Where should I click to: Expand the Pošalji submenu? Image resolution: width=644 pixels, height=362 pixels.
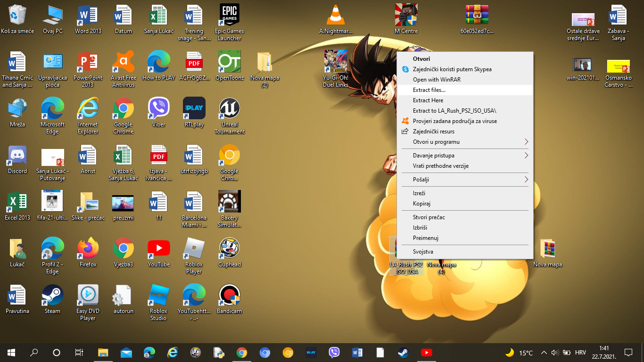(x=465, y=180)
